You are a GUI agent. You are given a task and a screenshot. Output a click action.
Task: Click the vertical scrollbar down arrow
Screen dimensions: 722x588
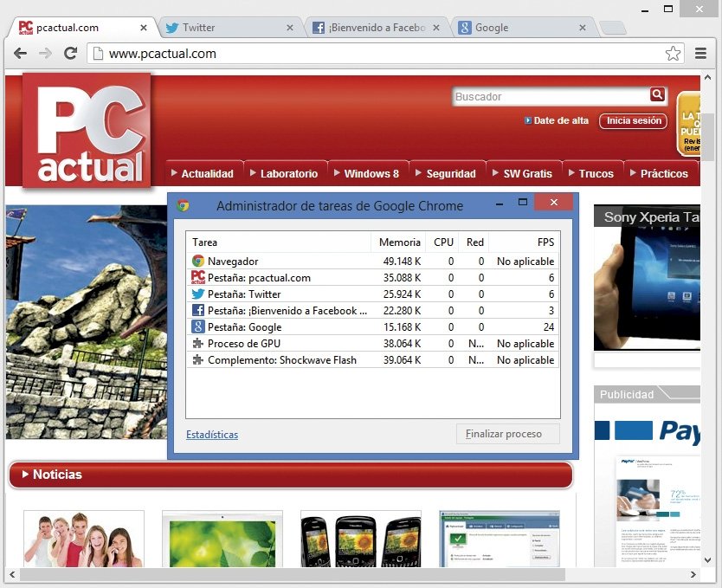708,559
